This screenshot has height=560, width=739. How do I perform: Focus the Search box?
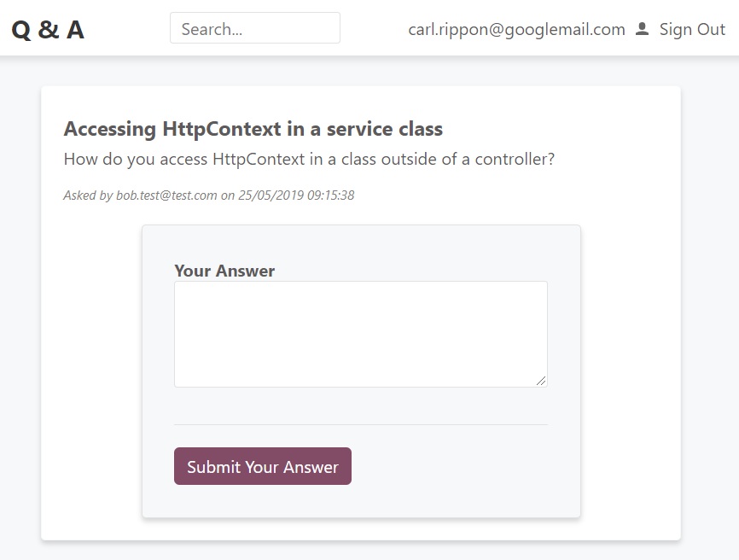pos(254,28)
